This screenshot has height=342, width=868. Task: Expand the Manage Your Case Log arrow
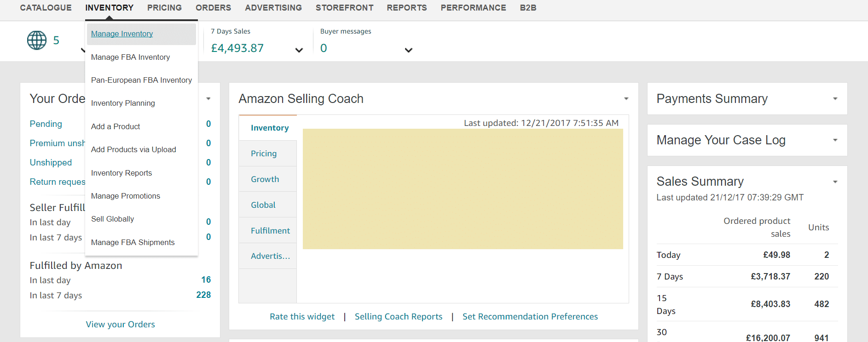click(835, 140)
